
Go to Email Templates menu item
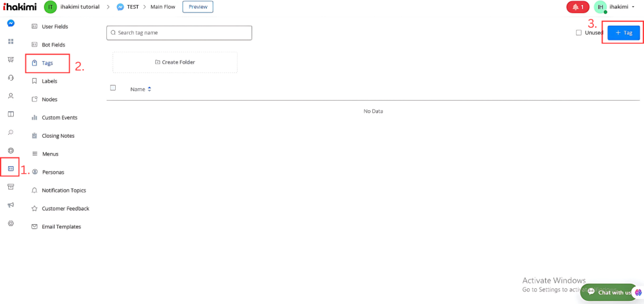pyautogui.click(x=61, y=227)
